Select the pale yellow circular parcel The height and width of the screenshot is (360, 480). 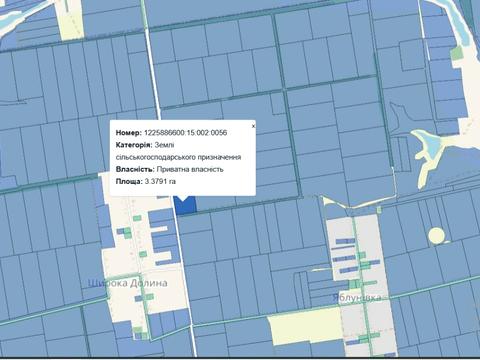pos(436,235)
